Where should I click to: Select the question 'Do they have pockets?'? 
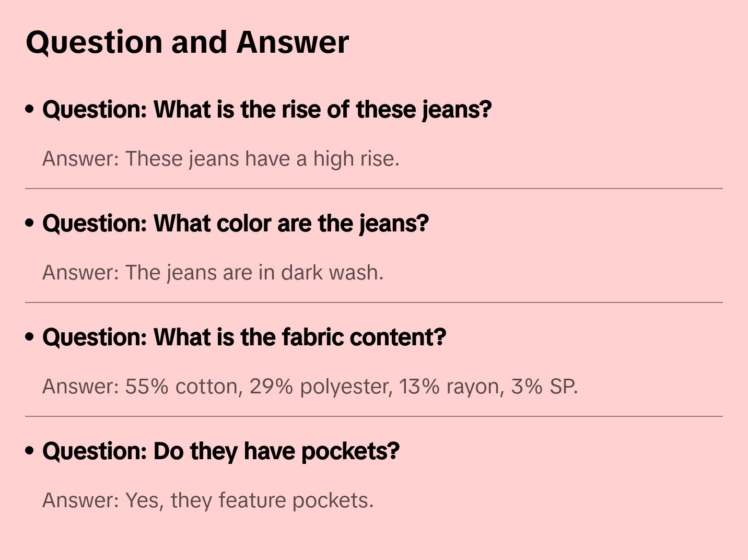coord(221,451)
